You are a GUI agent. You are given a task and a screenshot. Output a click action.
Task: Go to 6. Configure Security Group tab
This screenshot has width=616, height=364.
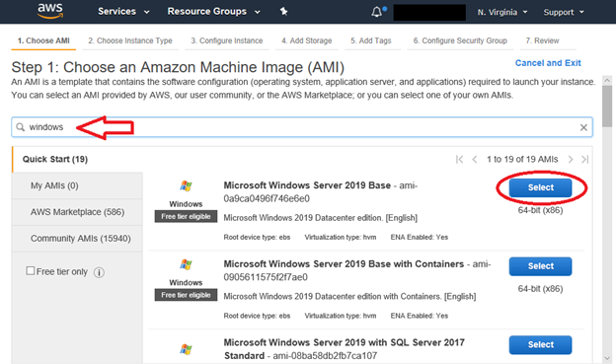tap(460, 40)
